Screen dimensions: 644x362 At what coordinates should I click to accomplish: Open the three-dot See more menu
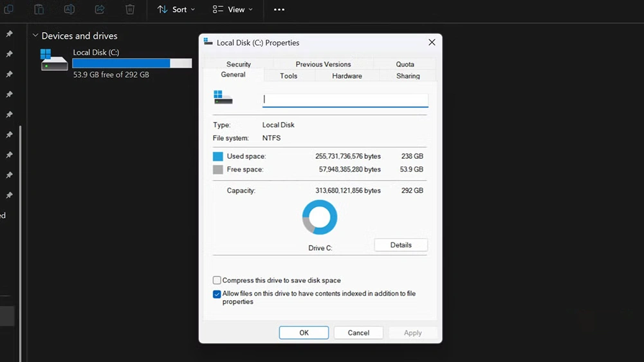click(x=279, y=10)
